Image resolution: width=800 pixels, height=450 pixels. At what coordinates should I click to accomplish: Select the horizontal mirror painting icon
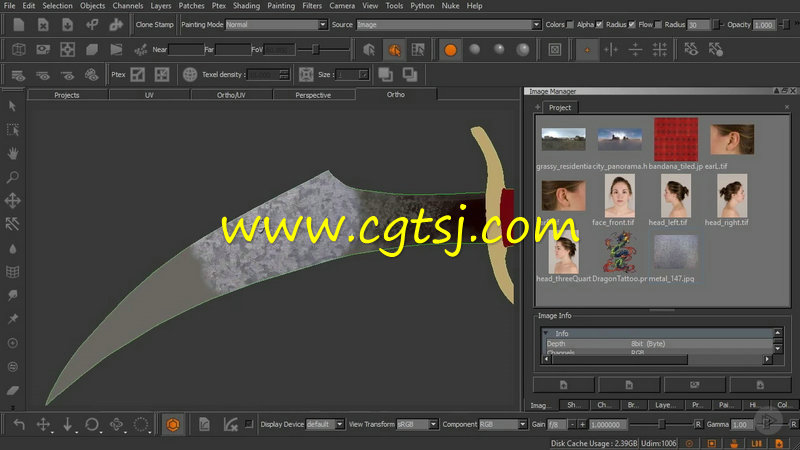(x=635, y=49)
